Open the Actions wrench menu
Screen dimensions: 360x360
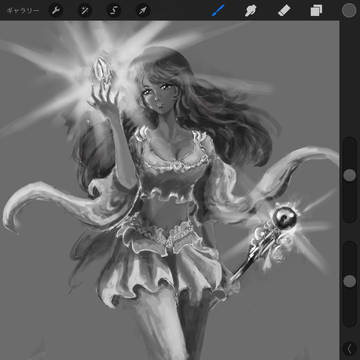pos(56,11)
